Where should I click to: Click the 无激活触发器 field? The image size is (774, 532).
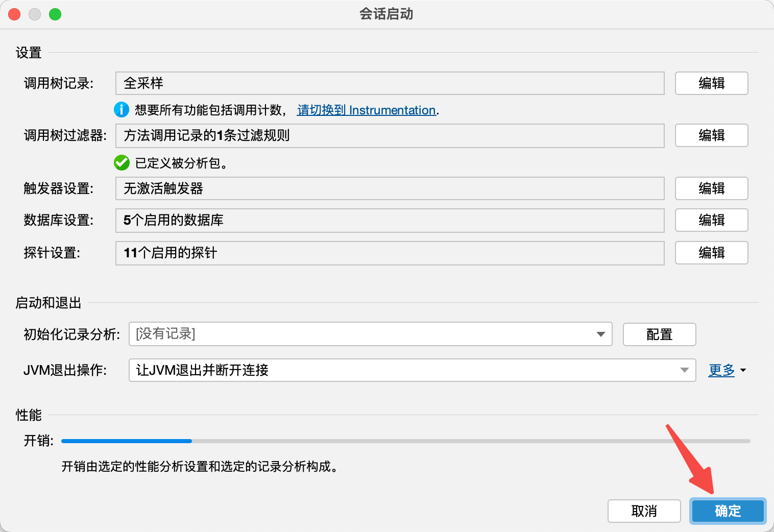[390, 188]
